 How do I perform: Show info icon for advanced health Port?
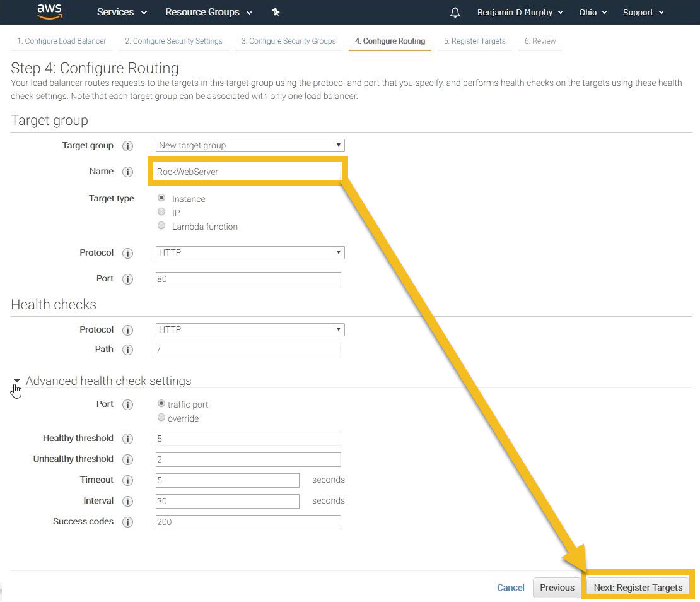pyautogui.click(x=127, y=404)
